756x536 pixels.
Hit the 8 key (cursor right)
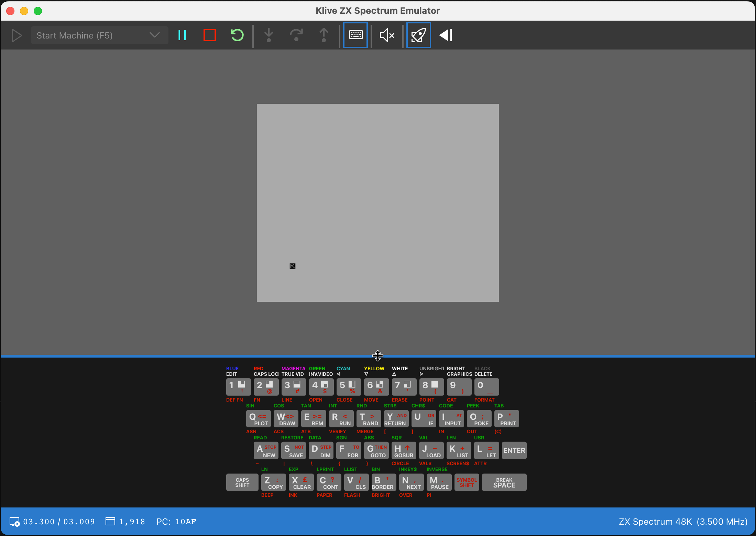pos(431,387)
